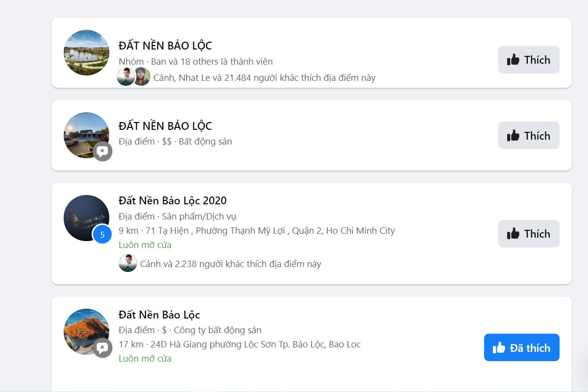Open the ĐẤT NỀN BẢO LỘC group title link

click(165, 46)
